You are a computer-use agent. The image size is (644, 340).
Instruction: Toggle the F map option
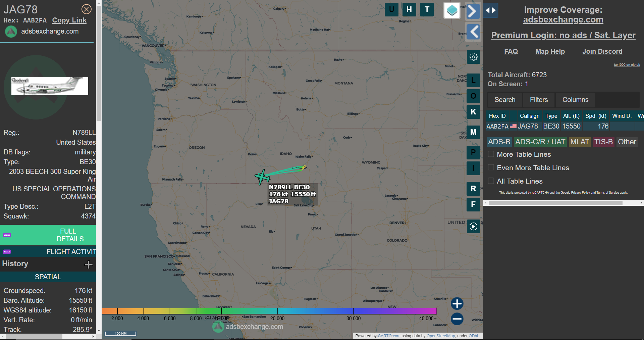pyautogui.click(x=473, y=204)
